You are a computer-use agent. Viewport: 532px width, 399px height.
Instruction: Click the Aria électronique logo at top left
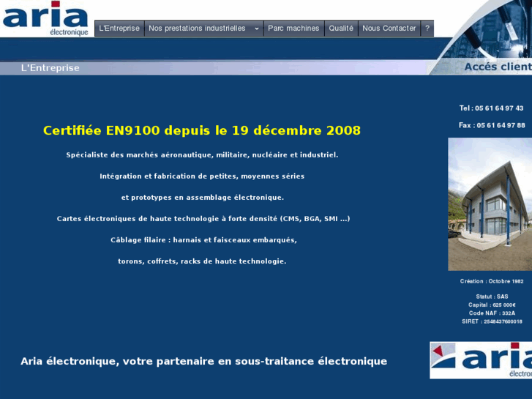pos(45,18)
